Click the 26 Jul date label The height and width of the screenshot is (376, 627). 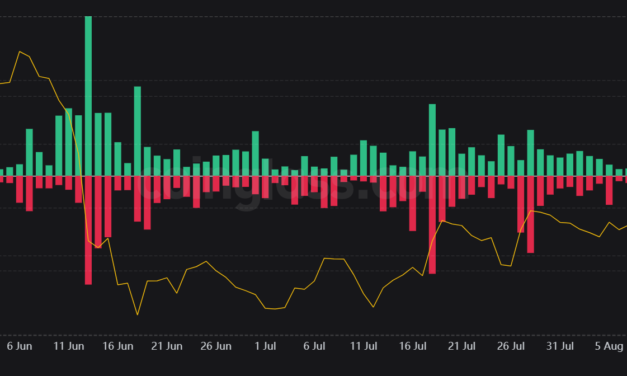(x=511, y=346)
